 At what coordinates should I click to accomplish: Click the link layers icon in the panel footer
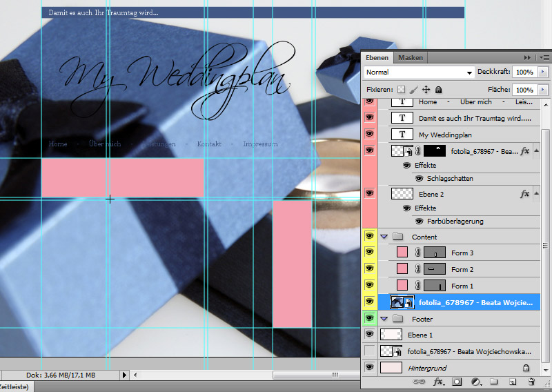pos(419,382)
